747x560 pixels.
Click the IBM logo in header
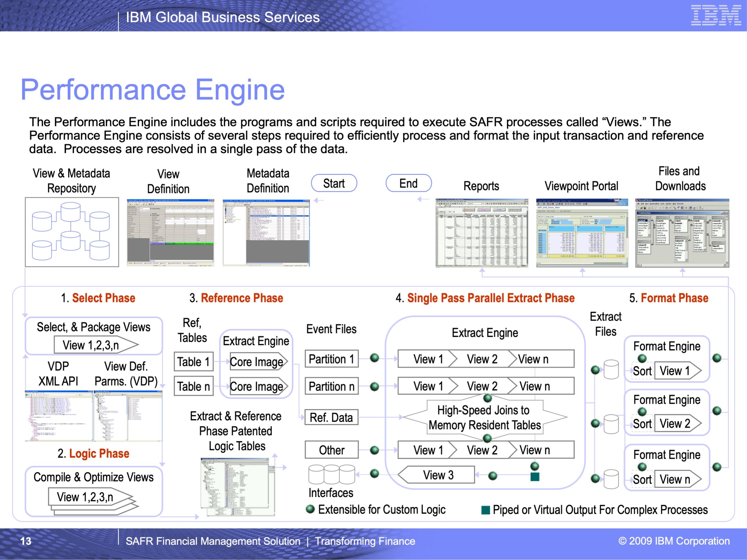point(716,15)
